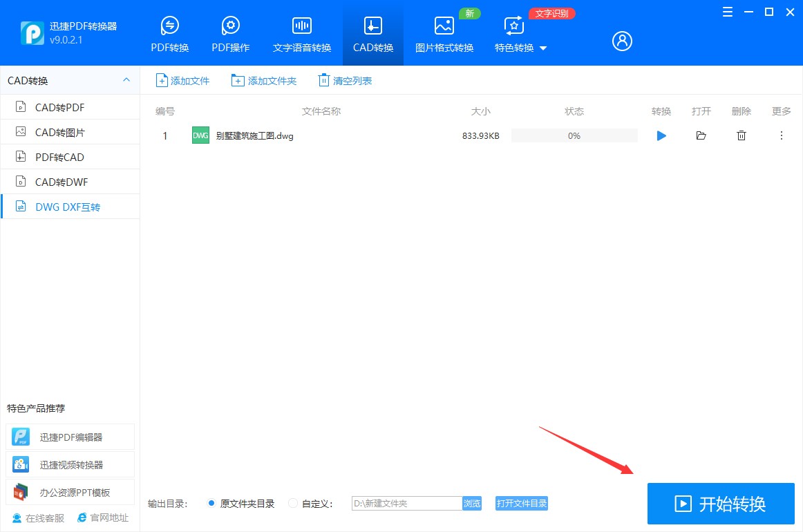Open more options for 别墅建筑施工图.dwg
803x532 pixels.
pyautogui.click(x=782, y=135)
